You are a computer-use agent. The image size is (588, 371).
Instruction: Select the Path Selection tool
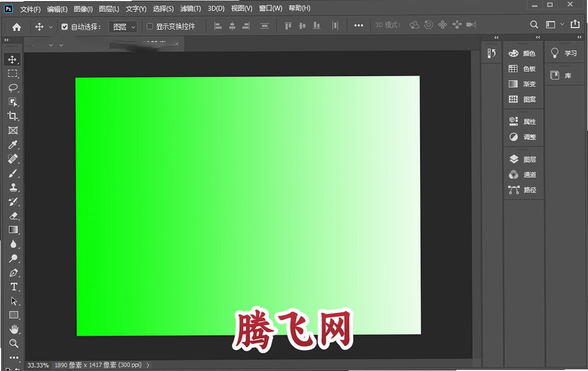click(x=13, y=301)
